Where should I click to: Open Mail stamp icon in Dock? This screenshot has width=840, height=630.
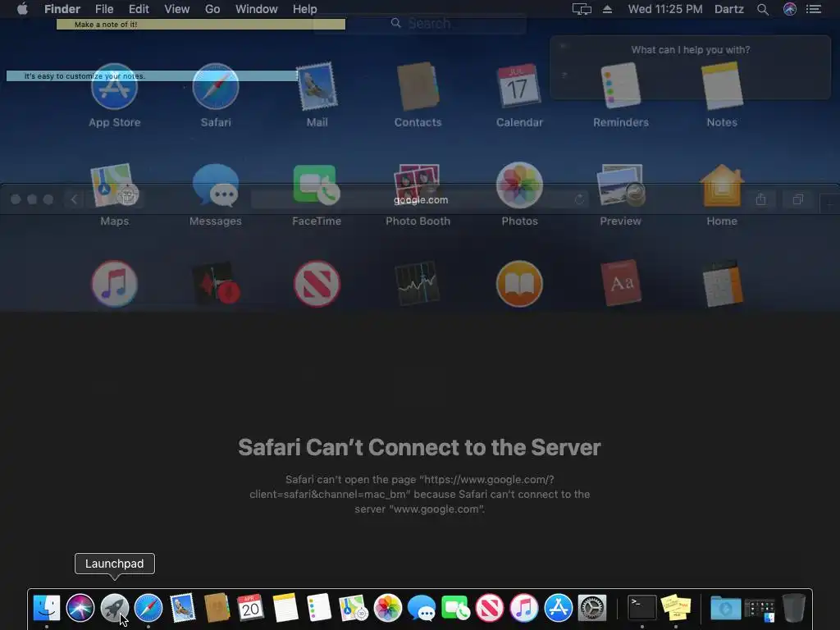pyautogui.click(x=182, y=608)
